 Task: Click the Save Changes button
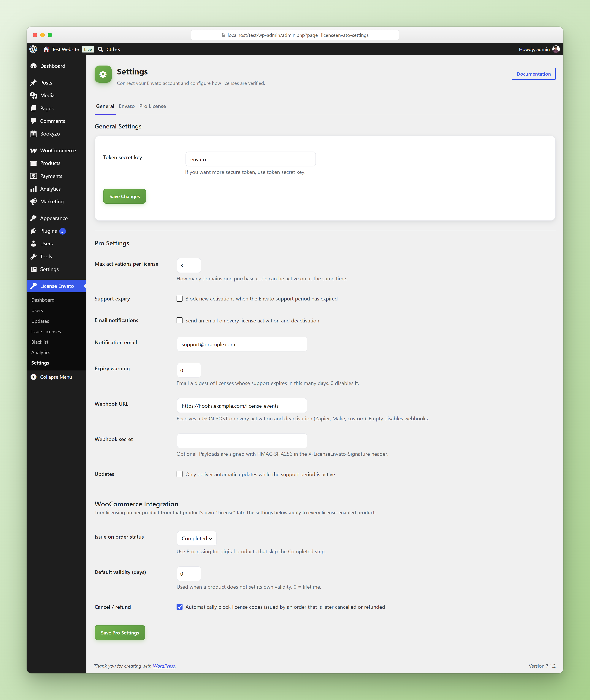124,196
